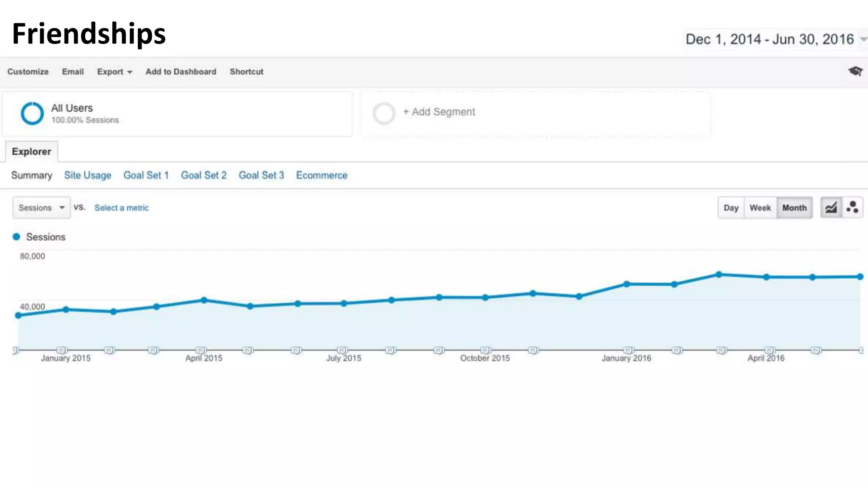The width and height of the screenshot is (868, 488).
Task: Switch to the Ecommerce tab
Action: (321, 175)
